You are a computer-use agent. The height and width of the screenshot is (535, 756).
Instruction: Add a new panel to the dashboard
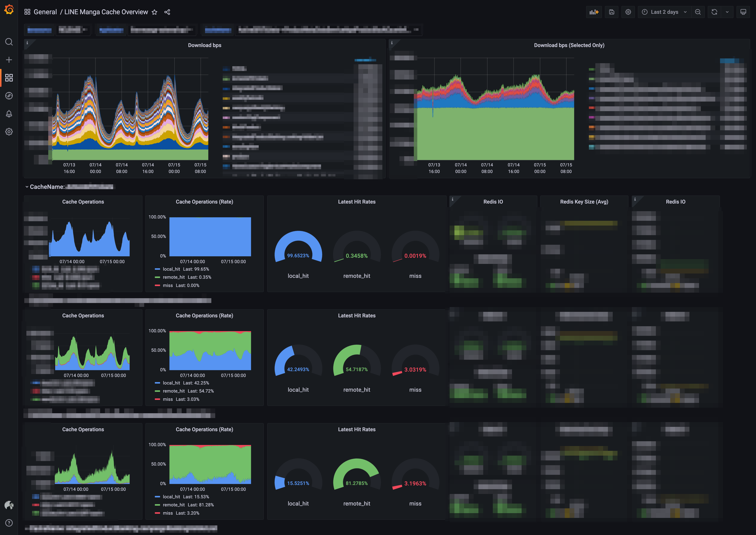(594, 12)
